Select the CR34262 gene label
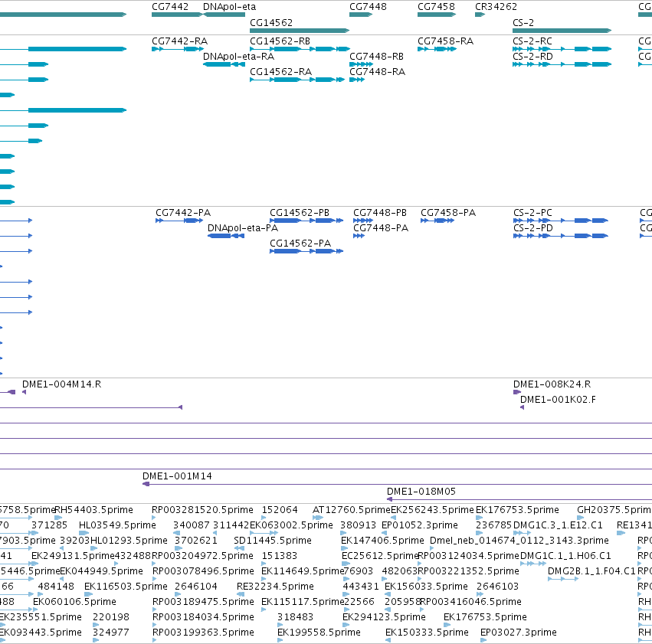 496,7
